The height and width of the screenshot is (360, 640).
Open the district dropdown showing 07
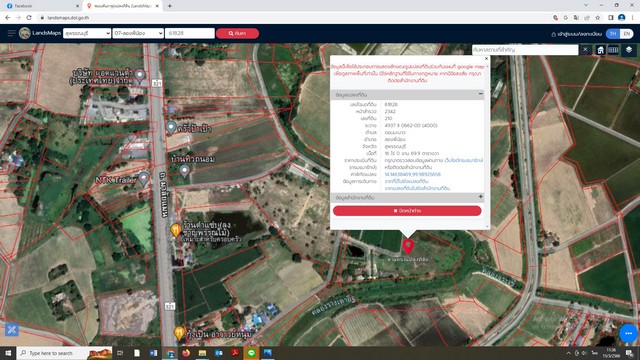point(138,33)
